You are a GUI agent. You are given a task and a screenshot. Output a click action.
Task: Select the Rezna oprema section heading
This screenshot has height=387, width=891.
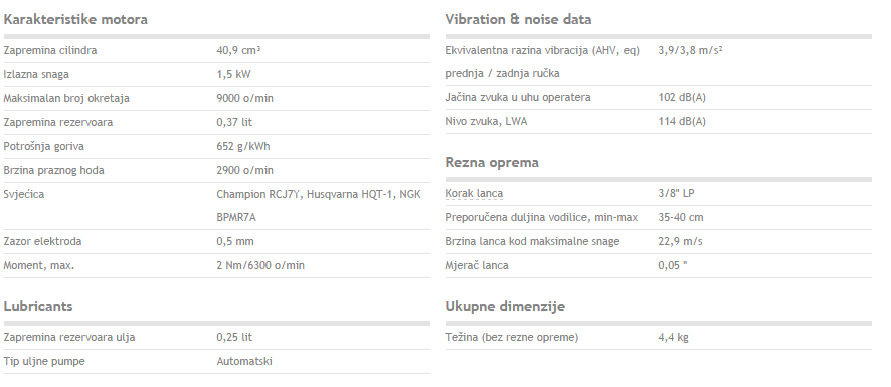click(492, 163)
